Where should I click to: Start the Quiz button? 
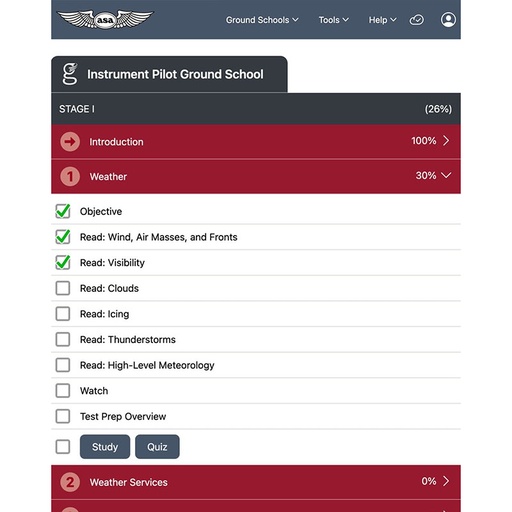(157, 447)
